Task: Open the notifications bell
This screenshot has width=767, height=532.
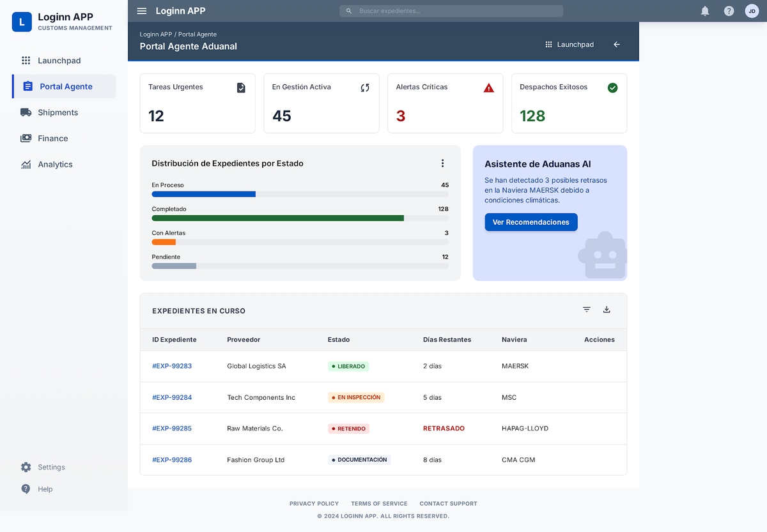Action: pyautogui.click(x=705, y=11)
